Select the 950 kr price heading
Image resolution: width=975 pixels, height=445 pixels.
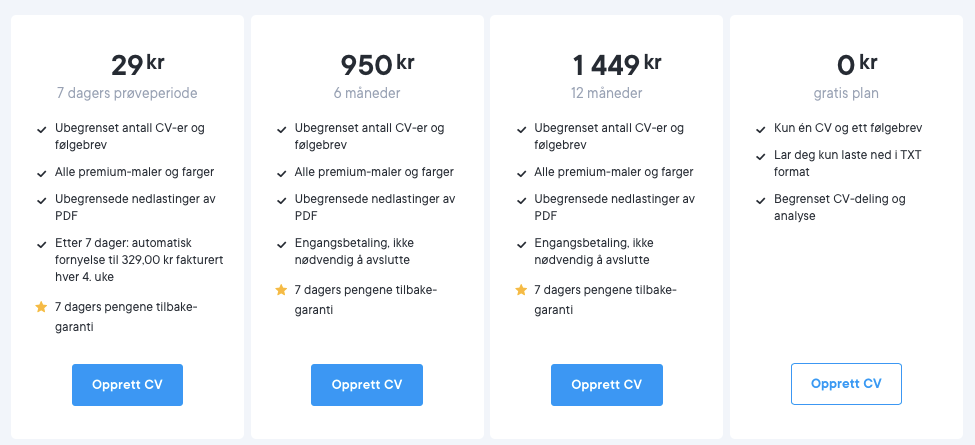[377, 65]
